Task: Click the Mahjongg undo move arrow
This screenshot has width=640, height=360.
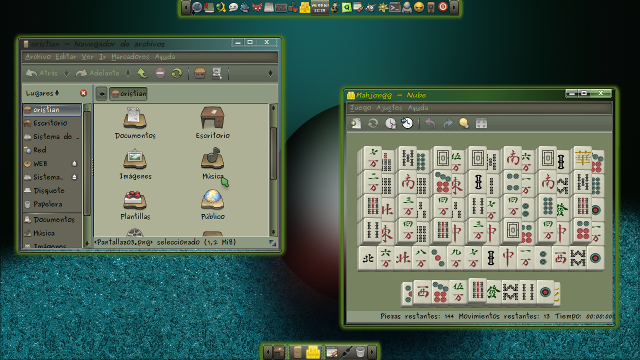Action: (x=430, y=123)
